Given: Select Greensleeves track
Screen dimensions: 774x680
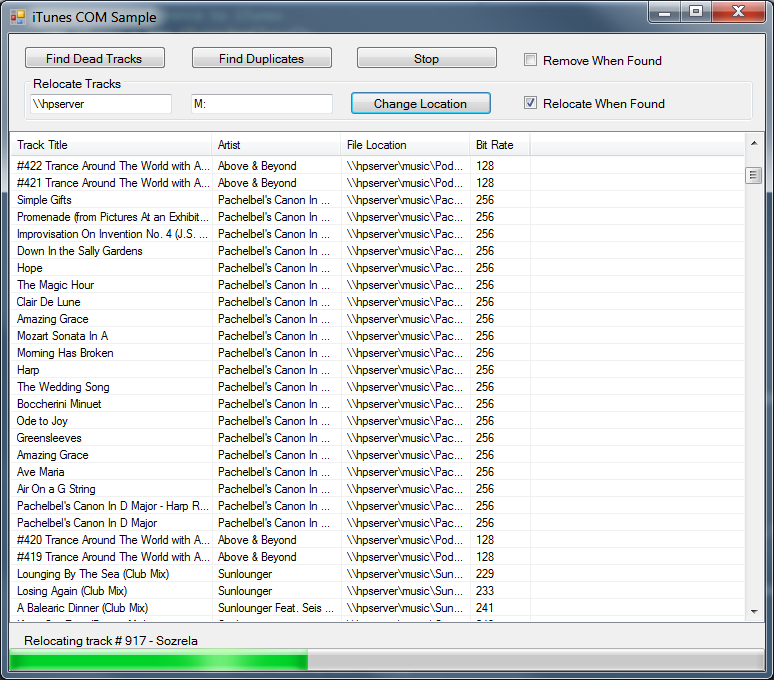Looking at the screenshot, I should [377, 438].
